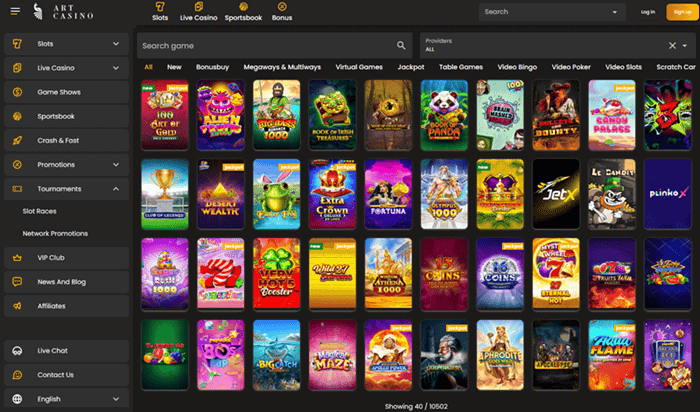
Task: Click the Tournaments sidebar icon
Action: tap(17, 189)
